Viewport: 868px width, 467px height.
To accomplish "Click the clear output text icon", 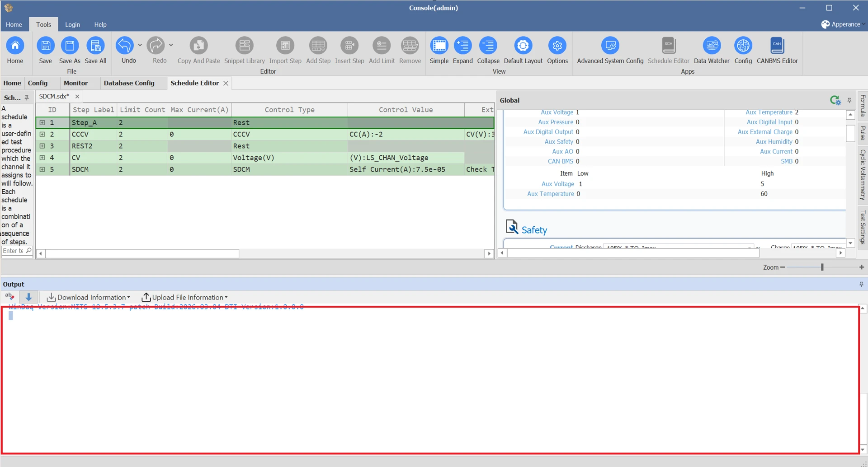I will tap(9, 297).
